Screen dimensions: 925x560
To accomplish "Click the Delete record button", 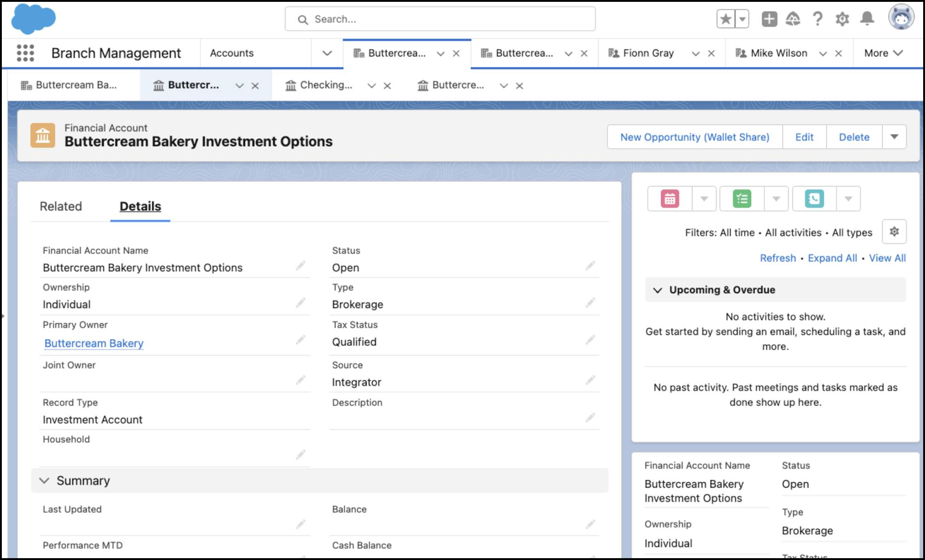I will point(854,137).
